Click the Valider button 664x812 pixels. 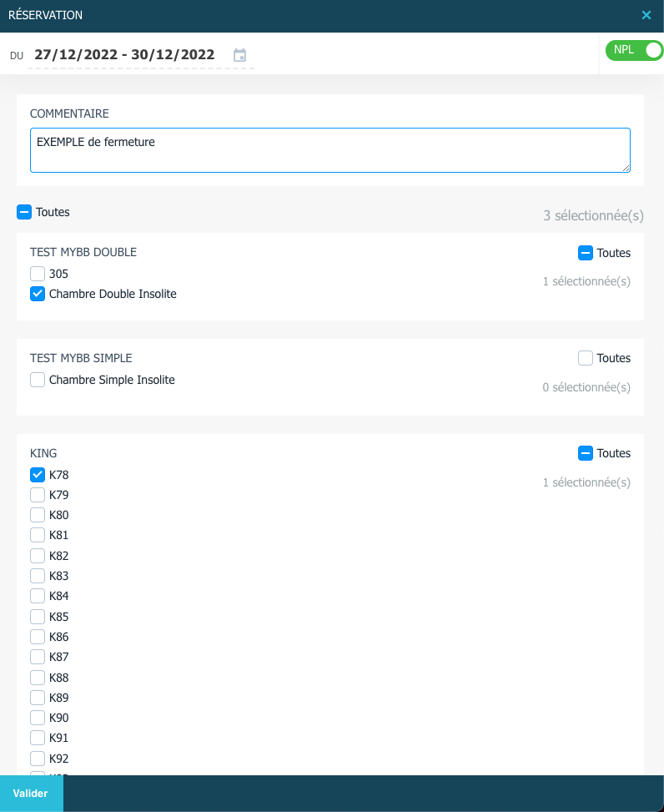[x=31, y=794]
